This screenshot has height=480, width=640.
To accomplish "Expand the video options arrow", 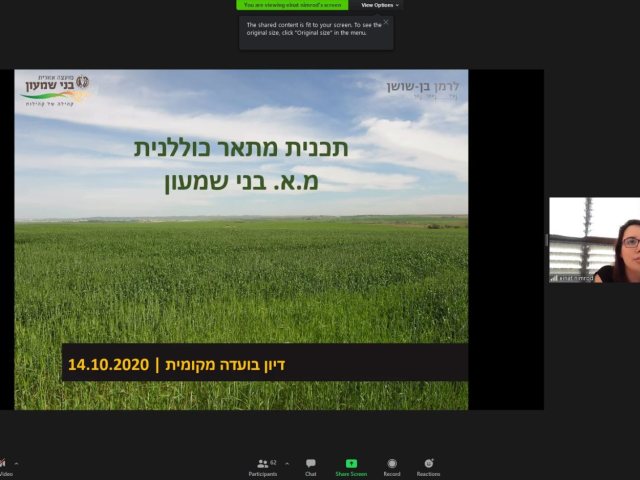I will pos(17,464).
